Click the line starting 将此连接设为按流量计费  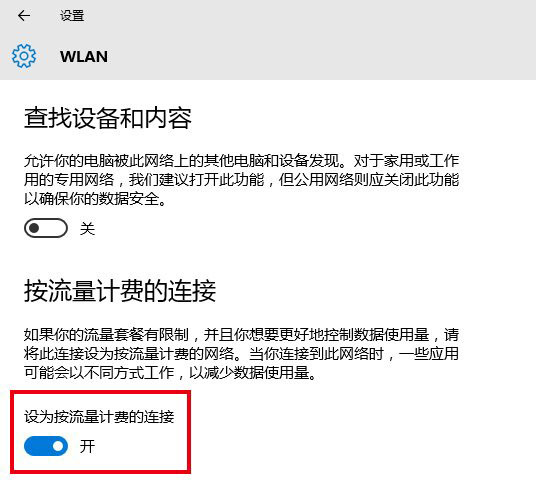[x=241, y=353]
